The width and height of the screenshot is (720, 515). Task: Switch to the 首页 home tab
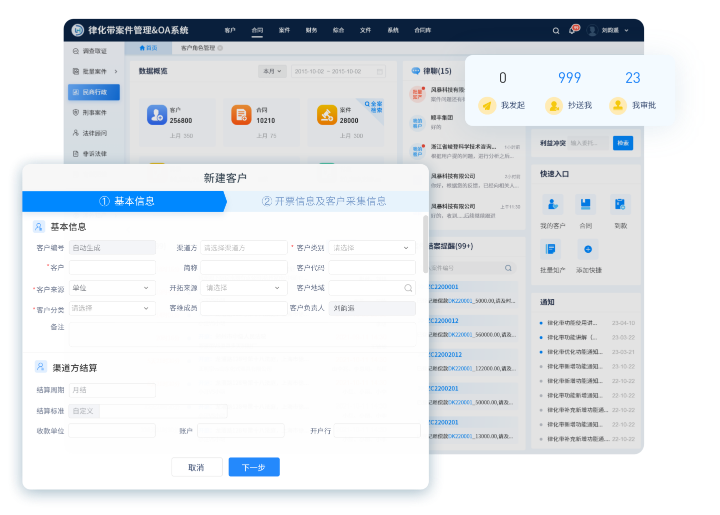148,48
